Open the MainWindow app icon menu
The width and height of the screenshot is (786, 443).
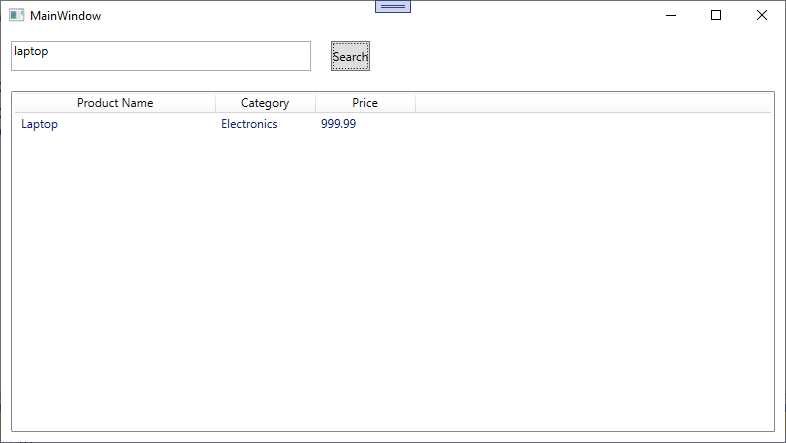17,16
